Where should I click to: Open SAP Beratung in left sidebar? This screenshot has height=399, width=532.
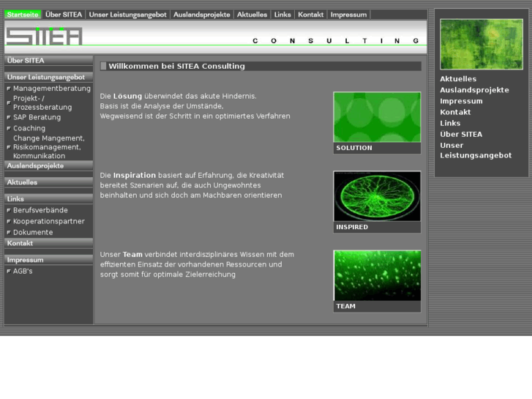(37, 117)
